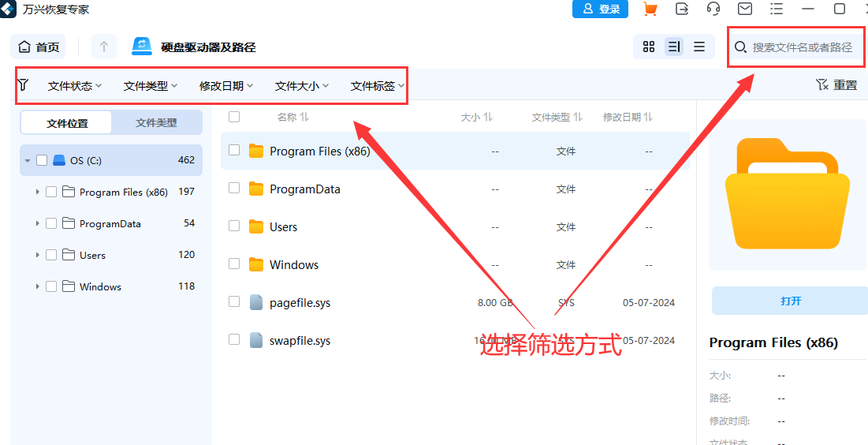Expand Windows tree node
The image size is (868, 445).
37,286
